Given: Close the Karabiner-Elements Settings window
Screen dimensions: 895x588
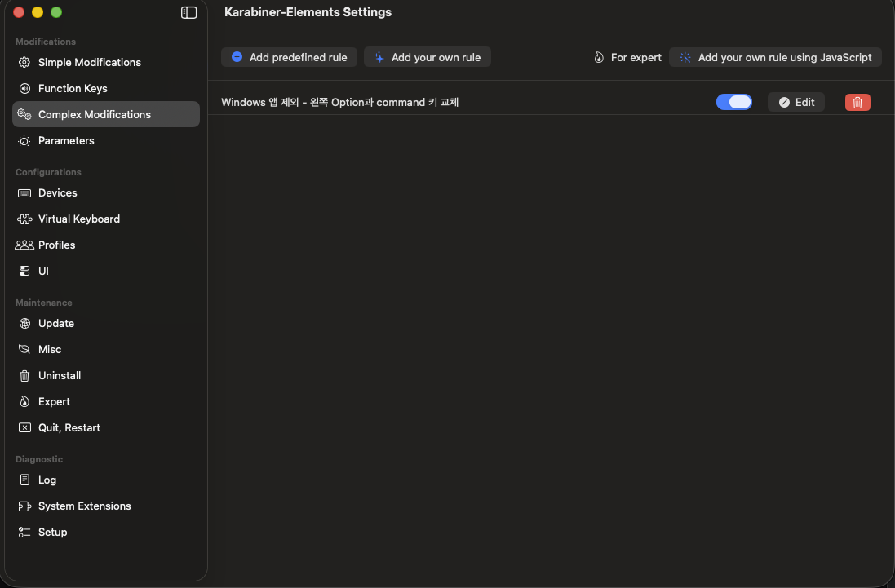Looking at the screenshot, I should (x=19, y=12).
